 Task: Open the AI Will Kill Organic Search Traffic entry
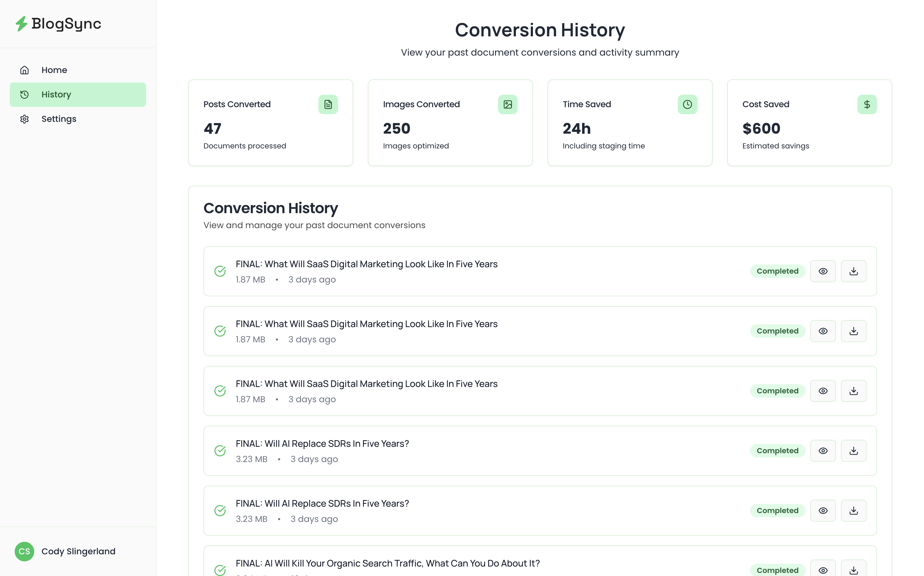[x=387, y=563]
